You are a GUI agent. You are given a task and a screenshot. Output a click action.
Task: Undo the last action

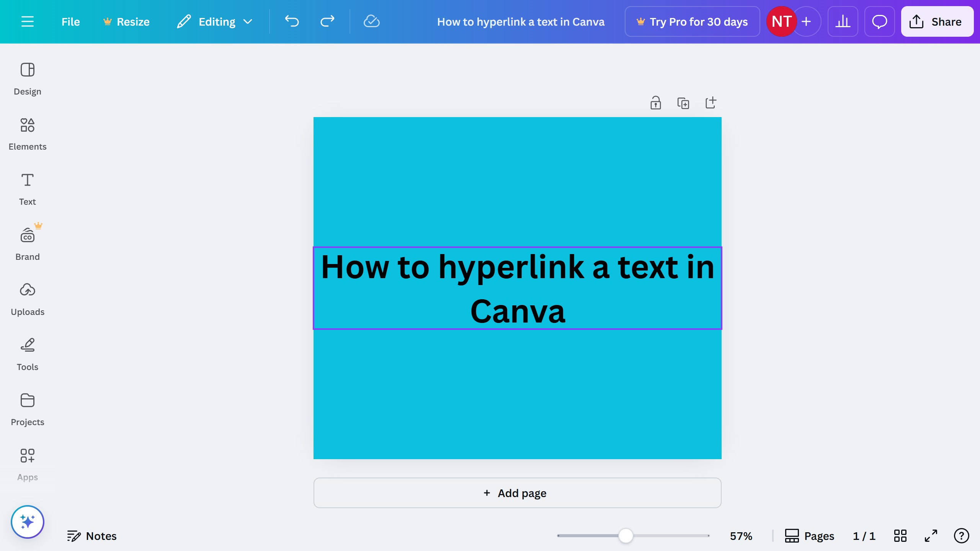[x=292, y=21]
